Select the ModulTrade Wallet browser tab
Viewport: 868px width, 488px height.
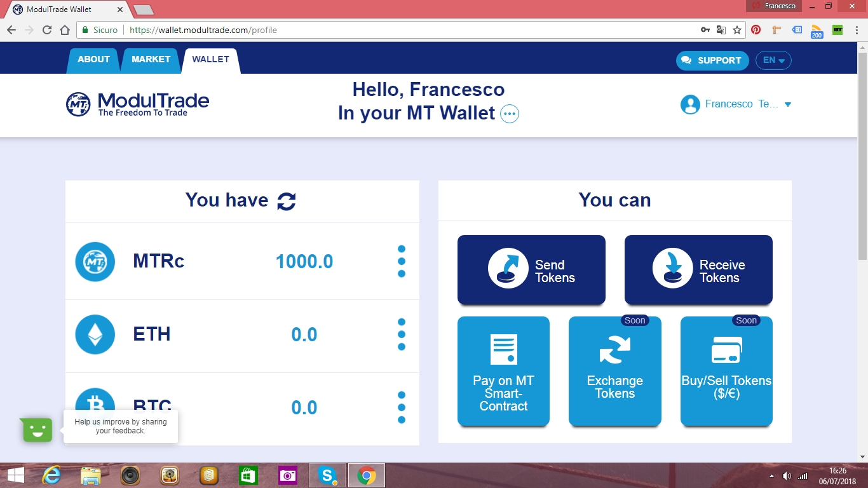click(x=69, y=10)
